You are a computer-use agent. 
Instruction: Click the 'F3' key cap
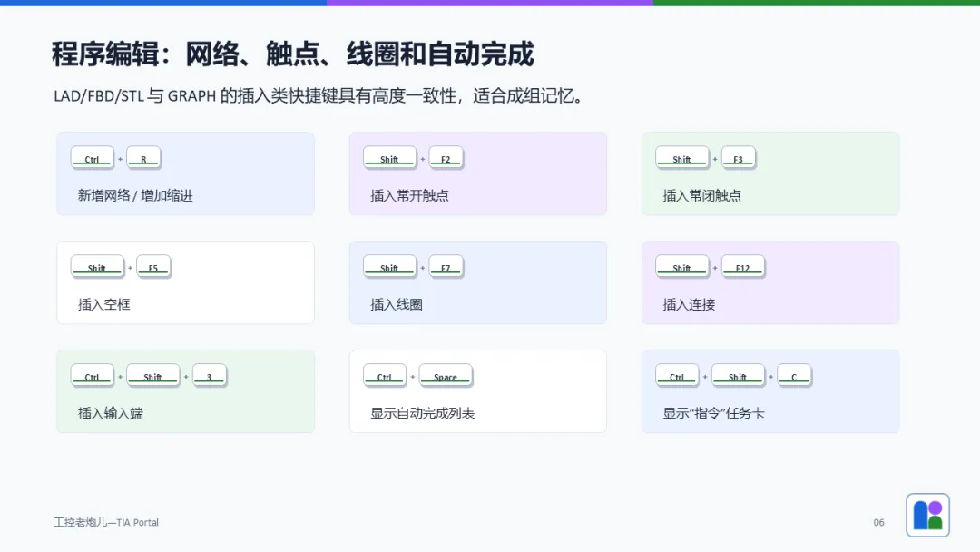tap(738, 158)
